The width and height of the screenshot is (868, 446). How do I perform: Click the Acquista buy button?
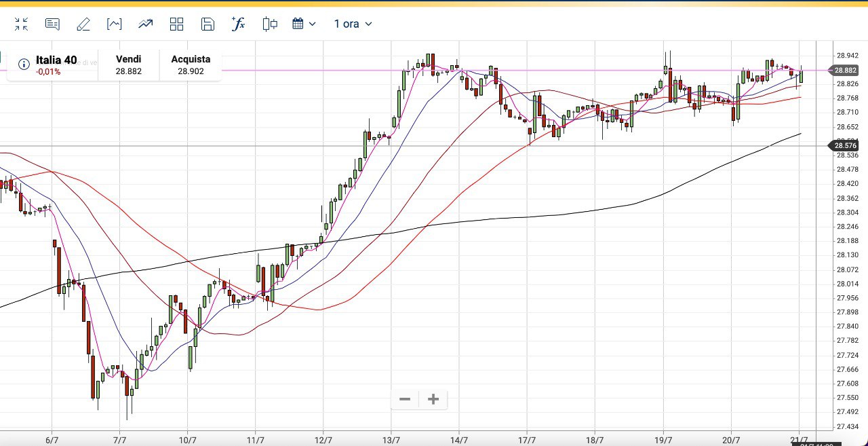(191, 64)
